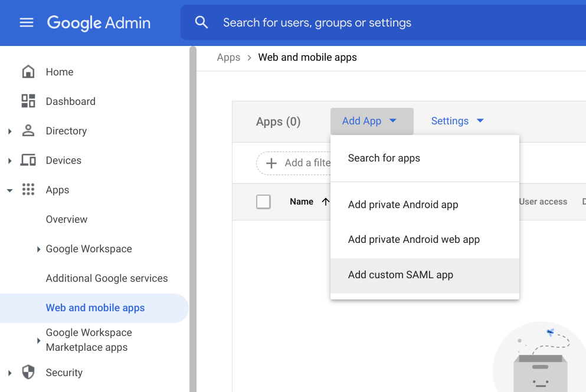Image resolution: width=586 pixels, height=392 pixels.
Task: Sort by Name using the arrow icon
Action: click(x=326, y=202)
